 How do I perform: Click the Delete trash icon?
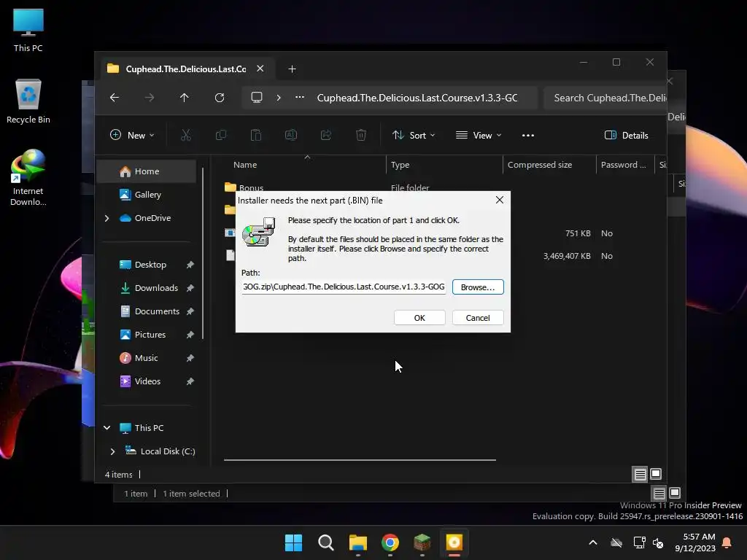(x=361, y=135)
